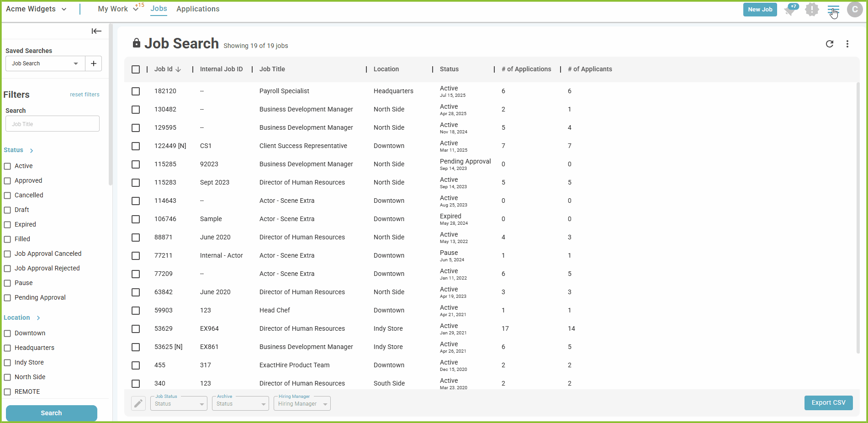The width and height of the screenshot is (868, 423).
Task: Sort by Status column header
Action: (x=449, y=69)
